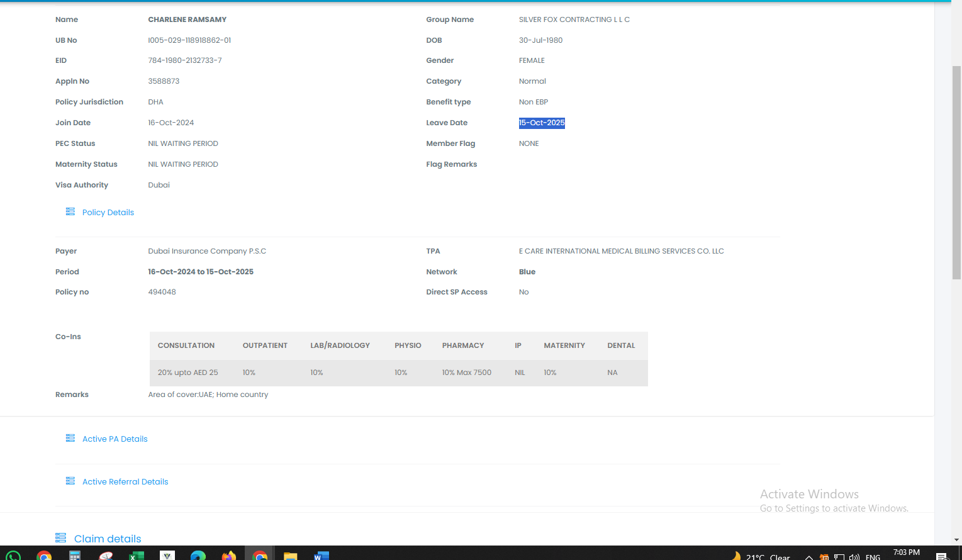Click the highlighted Leave Date value 15-Oct-2025
Image resolution: width=962 pixels, height=560 pixels.
pyautogui.click(x=542, y=123)
